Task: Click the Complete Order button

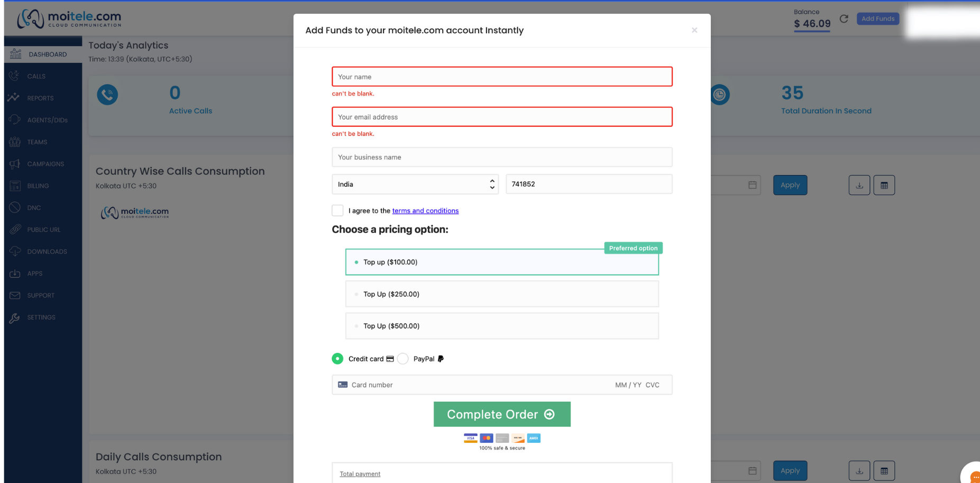Action: [x=502, y=414]
